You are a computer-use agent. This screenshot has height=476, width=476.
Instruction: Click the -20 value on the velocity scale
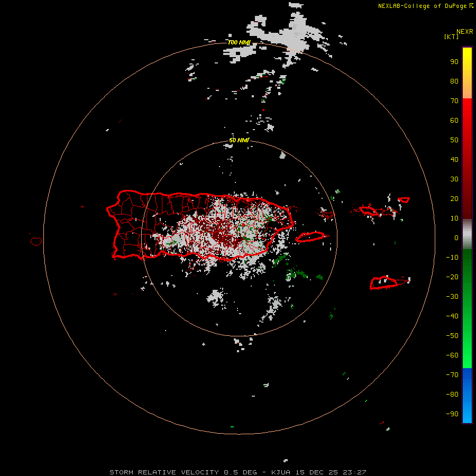(452, 277)
